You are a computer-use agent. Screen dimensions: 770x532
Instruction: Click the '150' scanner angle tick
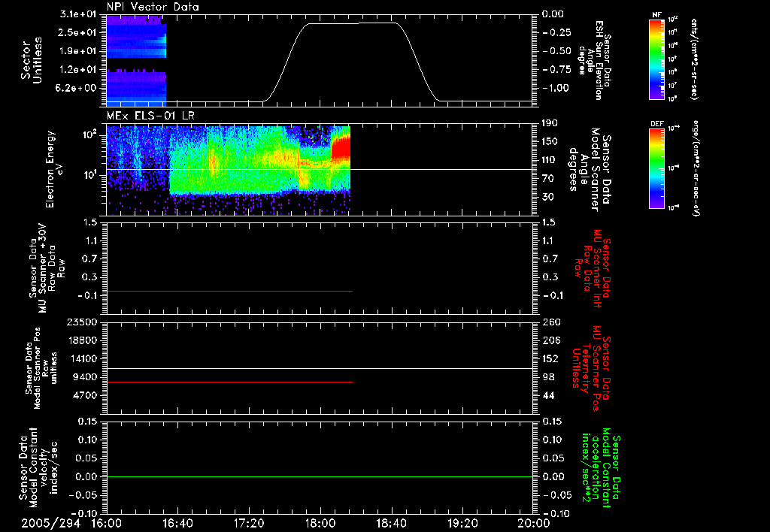[x=550, y=142]
